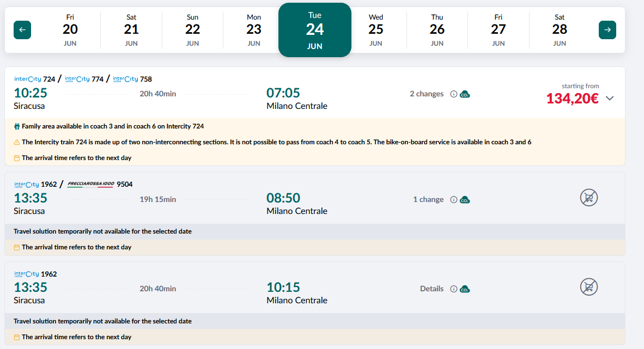Open the 2 changes journey details
Image resolution: width=644 pixels, height=349 pixels.
point(426,94)
